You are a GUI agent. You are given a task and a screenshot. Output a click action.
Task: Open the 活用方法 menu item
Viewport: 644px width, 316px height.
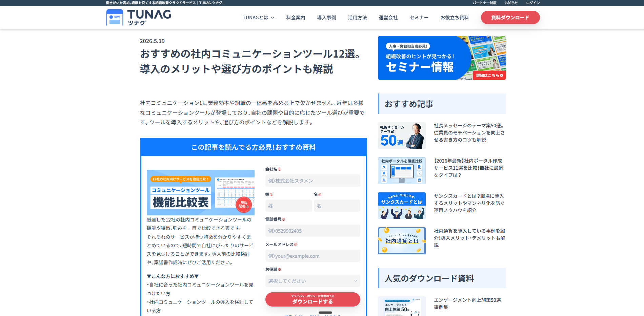pos(357,18)
